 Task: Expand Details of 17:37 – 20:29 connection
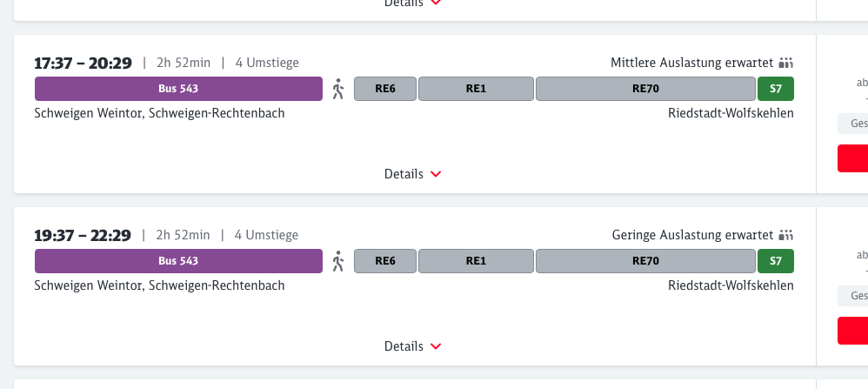click(x=413, y=174)
